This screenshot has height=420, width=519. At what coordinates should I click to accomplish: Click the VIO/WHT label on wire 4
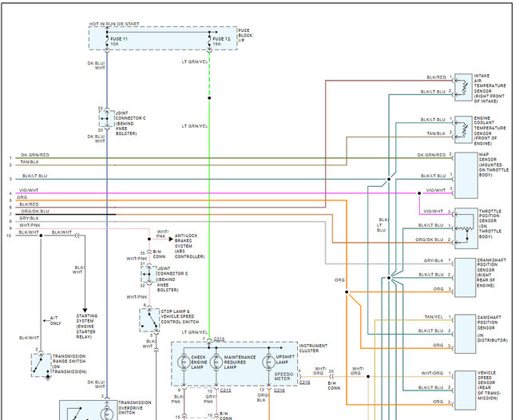tap(29, 190)
